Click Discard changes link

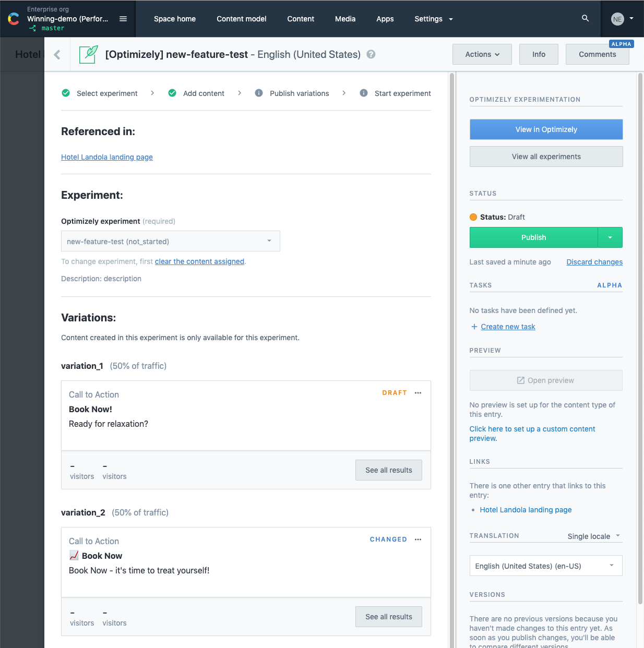(x=594, y=262)
